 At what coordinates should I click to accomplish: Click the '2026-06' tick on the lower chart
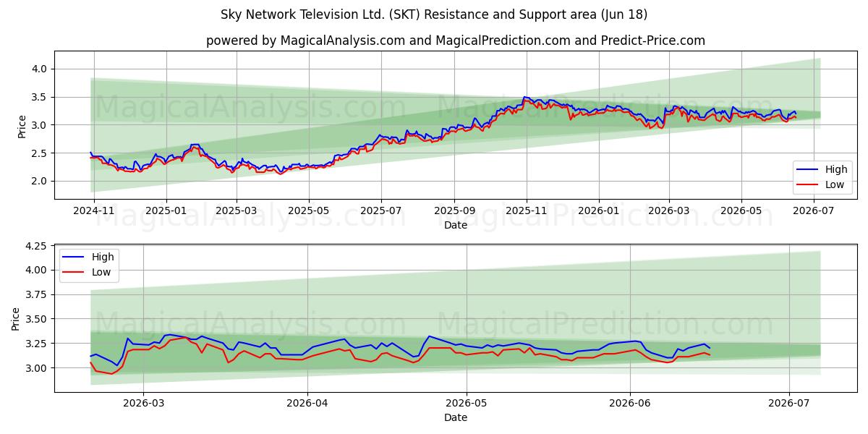point(631,403)
